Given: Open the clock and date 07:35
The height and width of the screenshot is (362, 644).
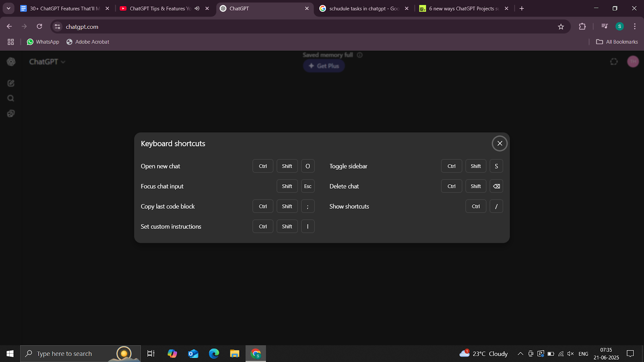Looking at the screenshot, I should 606,354.
